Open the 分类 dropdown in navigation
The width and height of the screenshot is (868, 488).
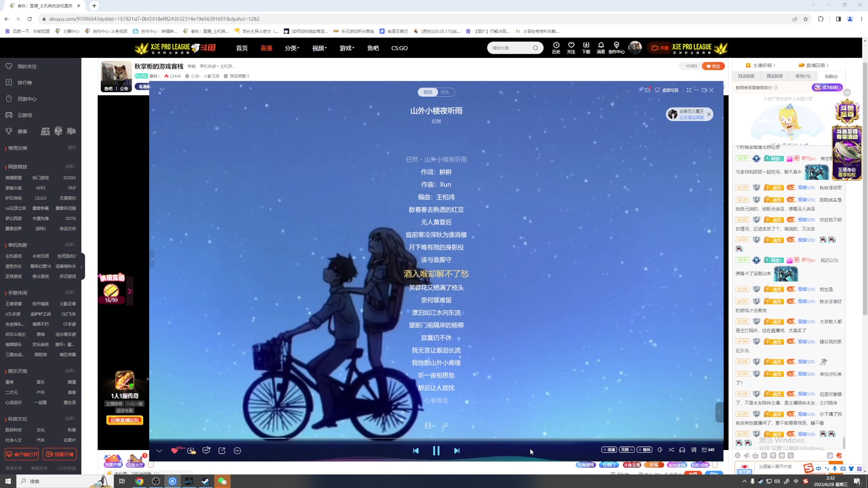pyautogui.click(x=292, y=48)
